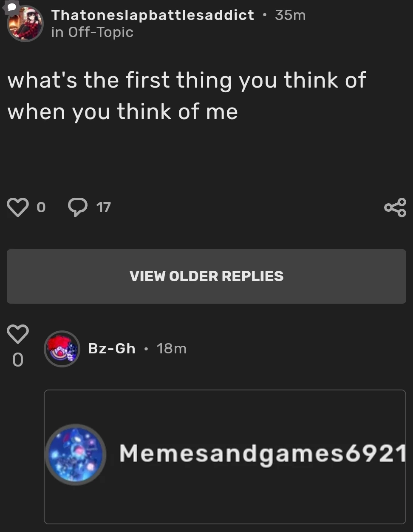
Task: Click the Memesandgames6921 blue avatar
Action: coord(76,454)
